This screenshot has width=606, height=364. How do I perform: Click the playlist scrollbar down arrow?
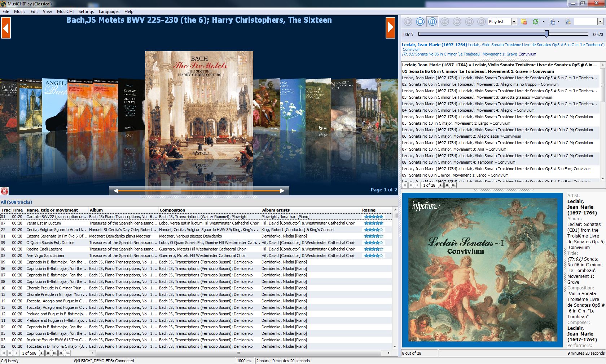click(602, 178)
